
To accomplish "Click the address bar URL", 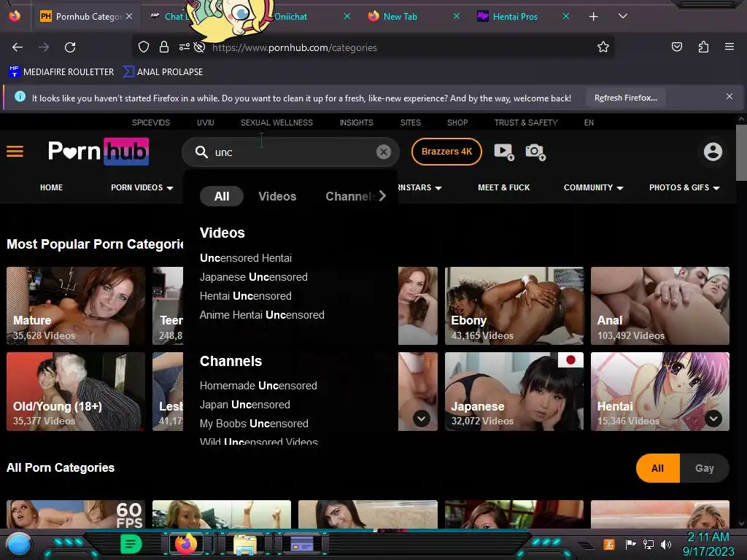I will coord(295,47).
